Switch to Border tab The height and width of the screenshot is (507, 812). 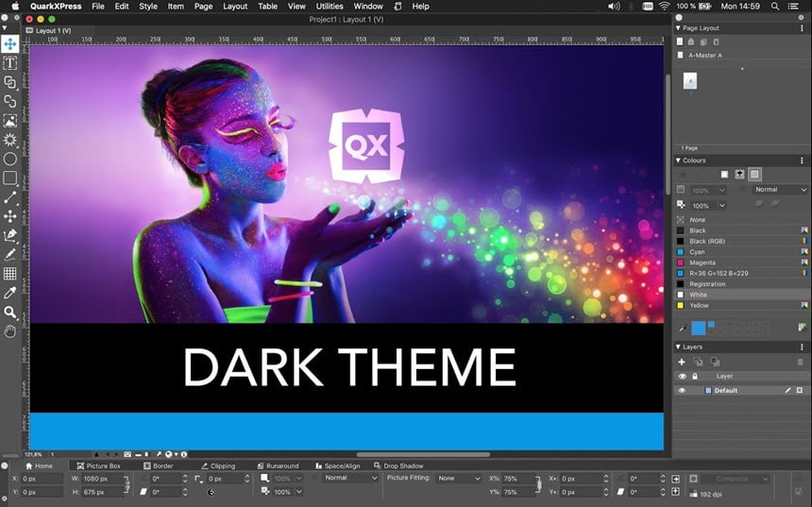158,465
